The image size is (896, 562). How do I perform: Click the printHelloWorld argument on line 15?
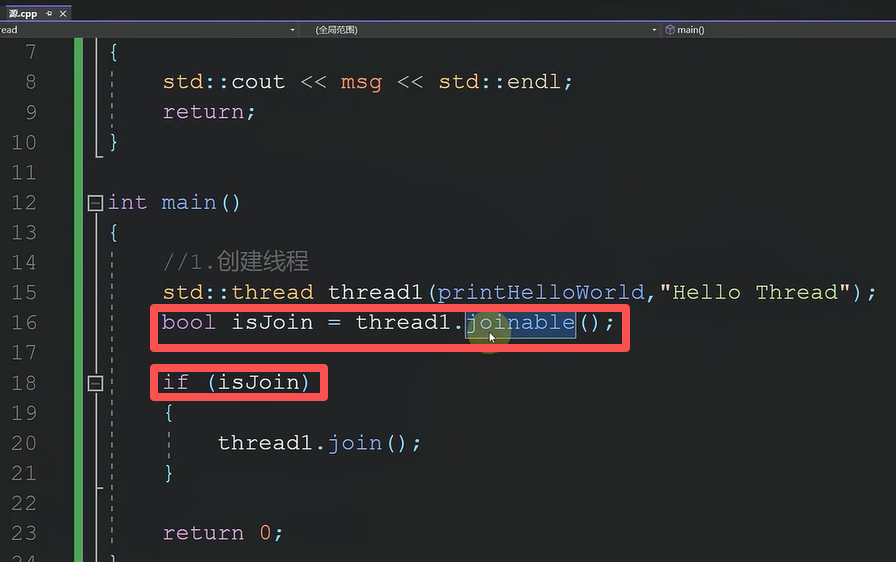(541, 292)
